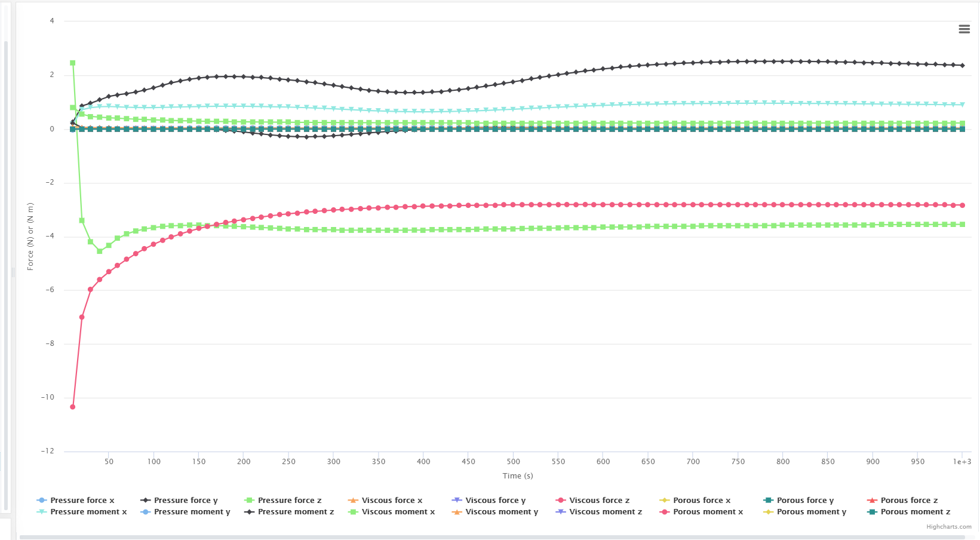Show or hide Porous force x series
Screen dimensions: 980x540
point(702,501)
